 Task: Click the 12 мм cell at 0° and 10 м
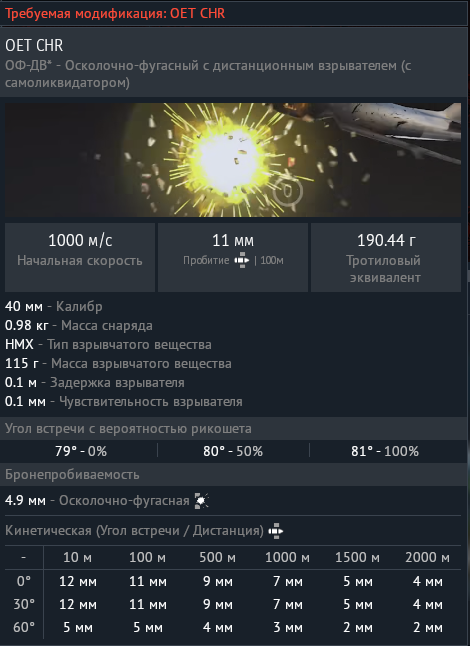(x=78, y=581)
